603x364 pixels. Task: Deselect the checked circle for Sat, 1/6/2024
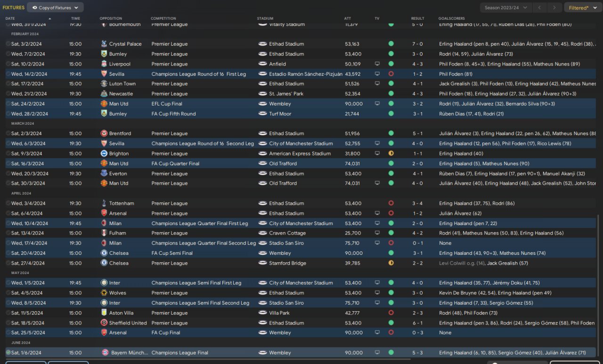tap(8, 353)
